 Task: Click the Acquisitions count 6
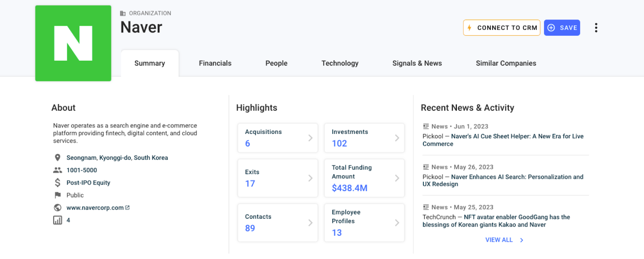[248, 144]
